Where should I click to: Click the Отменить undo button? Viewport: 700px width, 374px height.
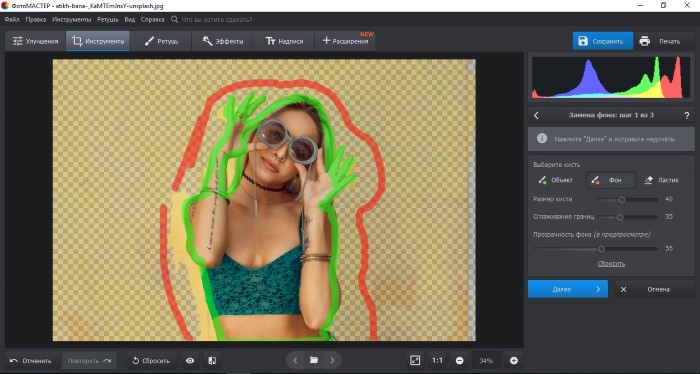(x=31, y=361)
